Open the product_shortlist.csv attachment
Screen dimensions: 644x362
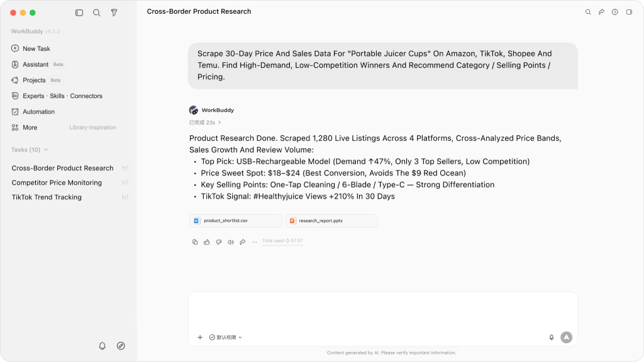pyautogui.click(x=236, y=221)
